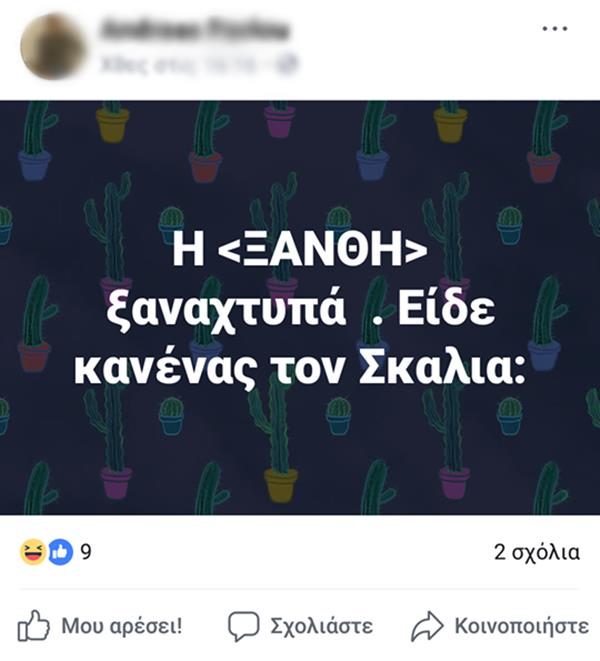Image resolution: width=600 pixels, height=661 pixels.
Task: Click the blurred post timestamp
Action: [184, 65]
